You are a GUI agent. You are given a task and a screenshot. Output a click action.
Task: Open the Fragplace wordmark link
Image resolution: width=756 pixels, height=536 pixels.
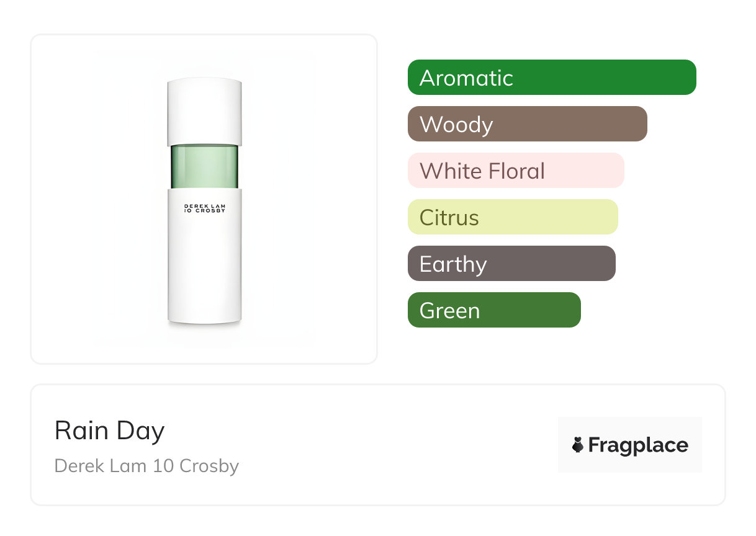click(638, 445)
